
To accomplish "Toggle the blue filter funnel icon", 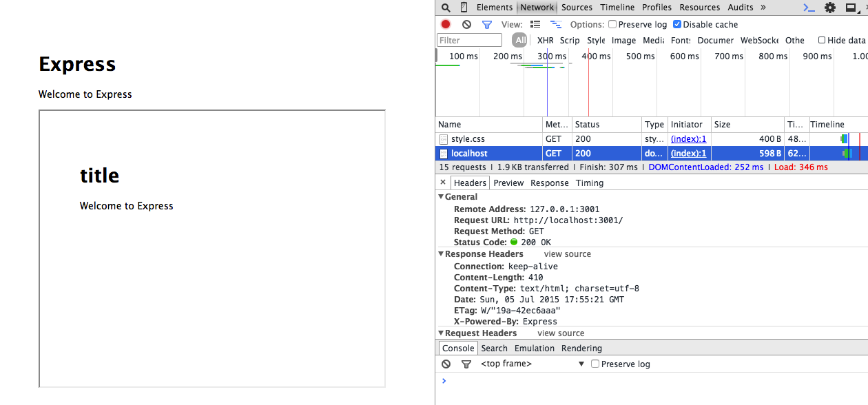I will [x=486, y=24].
